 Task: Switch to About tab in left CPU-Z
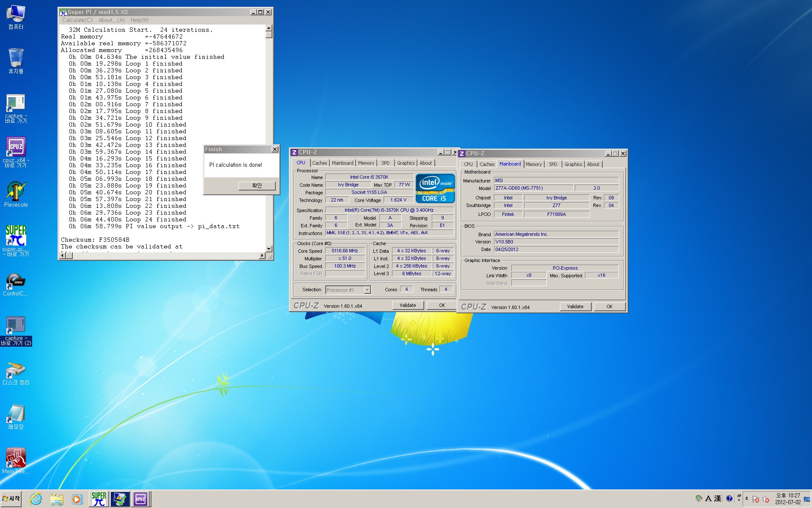(x=426, y=163)
